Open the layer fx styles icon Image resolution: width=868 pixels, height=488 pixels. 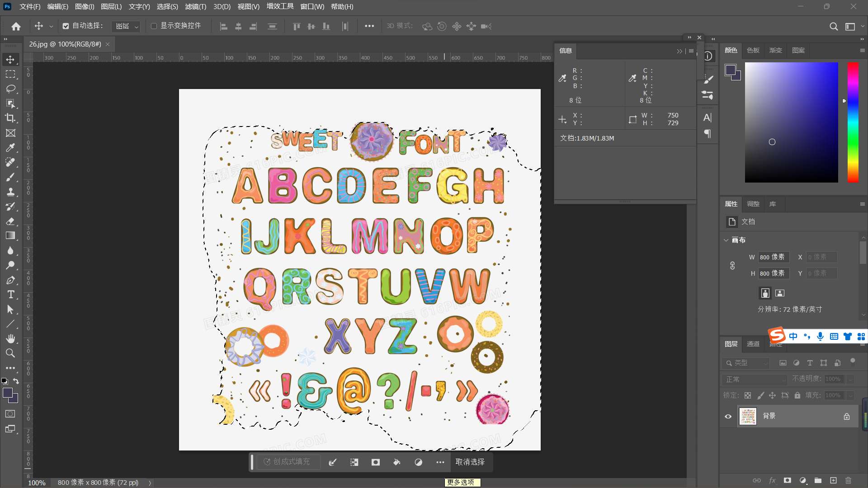pyautogui.click(x=772, y=480)
